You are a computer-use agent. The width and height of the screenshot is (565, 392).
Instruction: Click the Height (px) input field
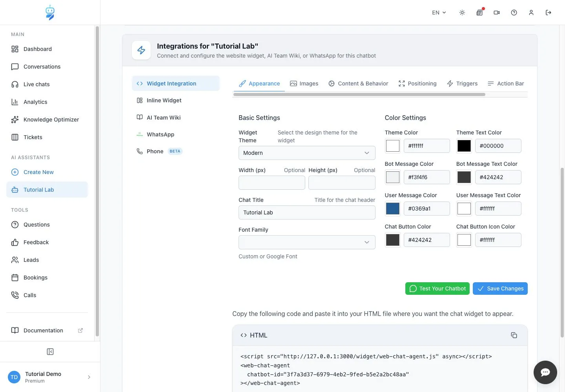[342, 183]
